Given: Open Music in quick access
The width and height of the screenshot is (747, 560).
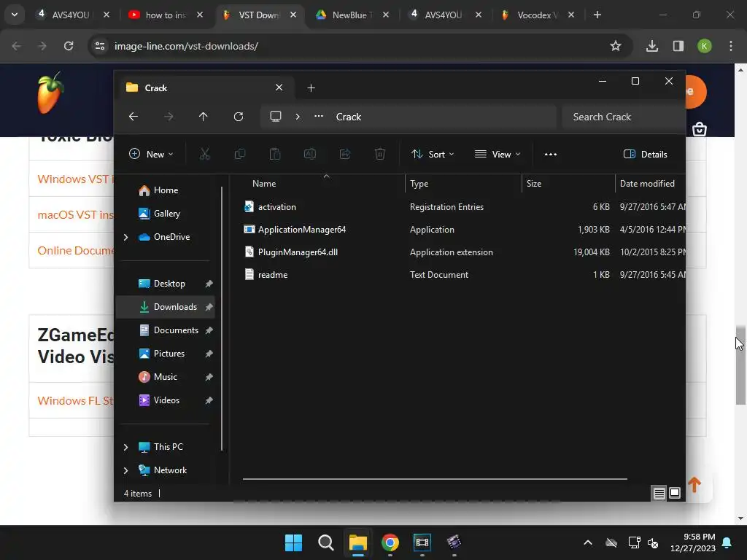Looking at the screenshot, I should pyautogui.click(x=166, y=377).
